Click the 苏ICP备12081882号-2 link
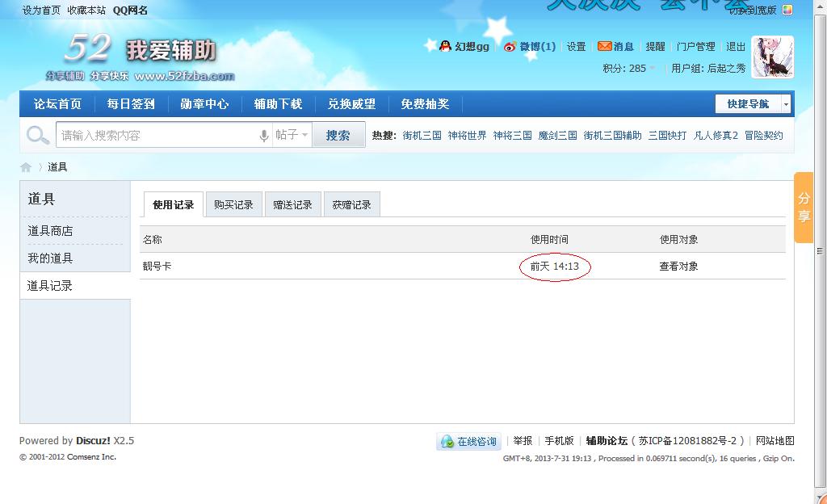Image resolution: width=827 pixels, height=504 pixels. point(688,441)
